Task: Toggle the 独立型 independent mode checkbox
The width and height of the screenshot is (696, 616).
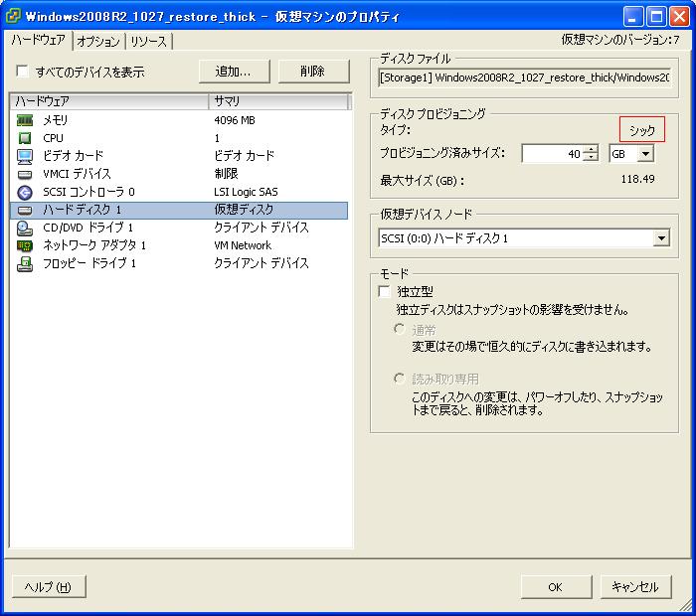Action: [385, 291]
